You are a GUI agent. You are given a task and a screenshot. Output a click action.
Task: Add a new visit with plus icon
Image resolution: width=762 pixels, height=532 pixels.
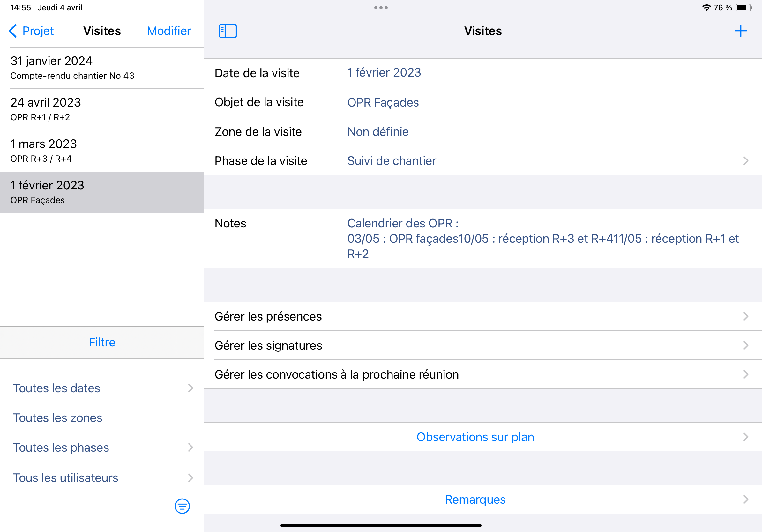[x=740, y=31]
